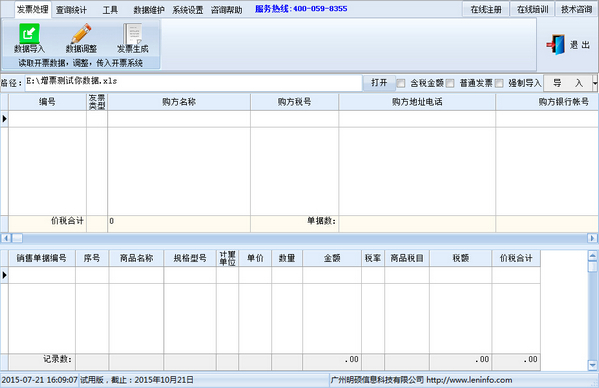Image resolution: width=599 pixels, height=388 pixels.
Task: Open the 系统设置 menu
Action: point(188,10)
